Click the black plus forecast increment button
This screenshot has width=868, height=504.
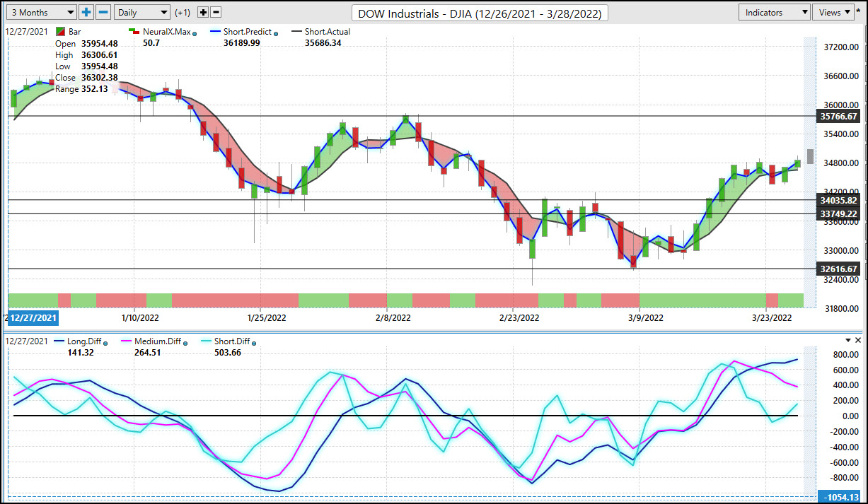[x=203, y=12]
